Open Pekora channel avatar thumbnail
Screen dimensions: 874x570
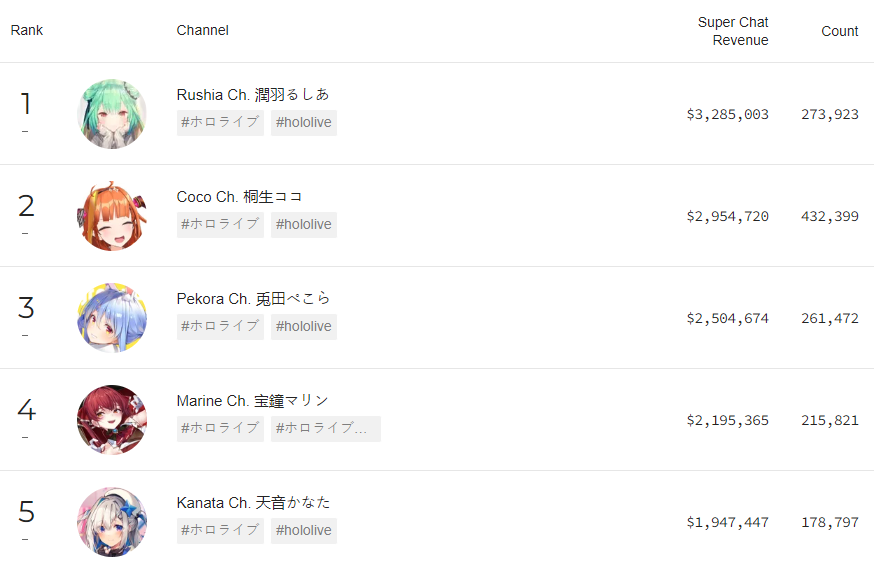coord(112,318)
